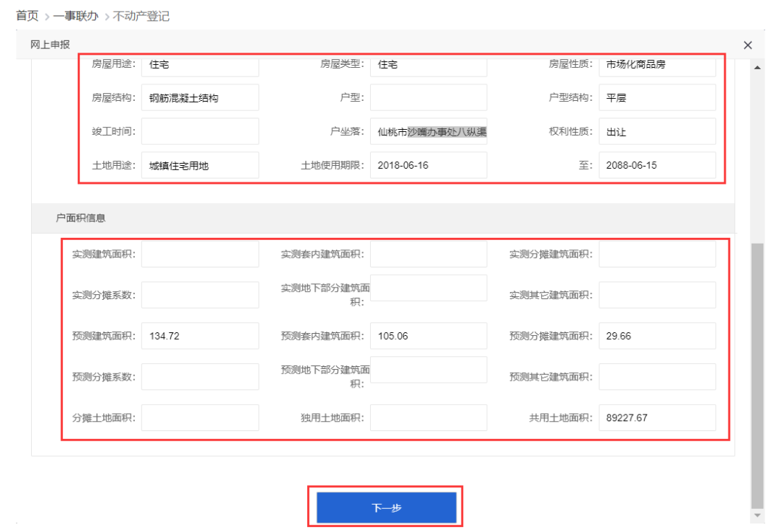Click the 土地使用期限 start date
Image resolution: width=779 pixels, height=532 pixels.
pos(428,165)
